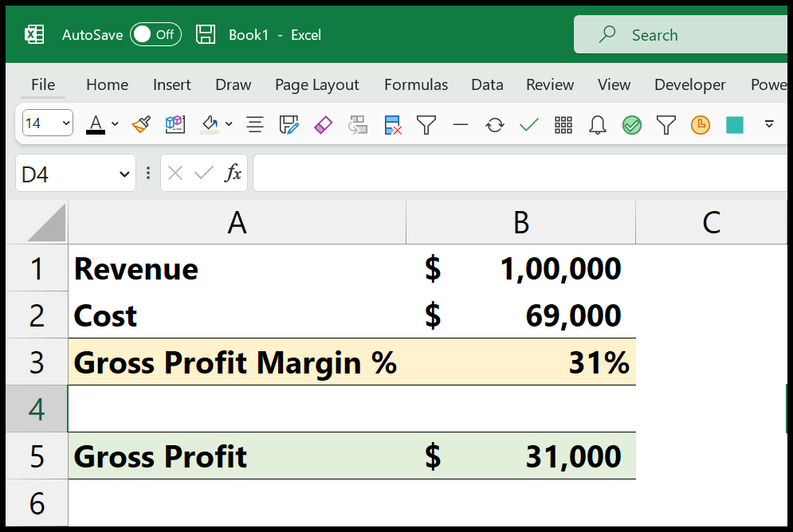
Task: Switch to the Formulas ribbon tab
Action: [415, 84]
